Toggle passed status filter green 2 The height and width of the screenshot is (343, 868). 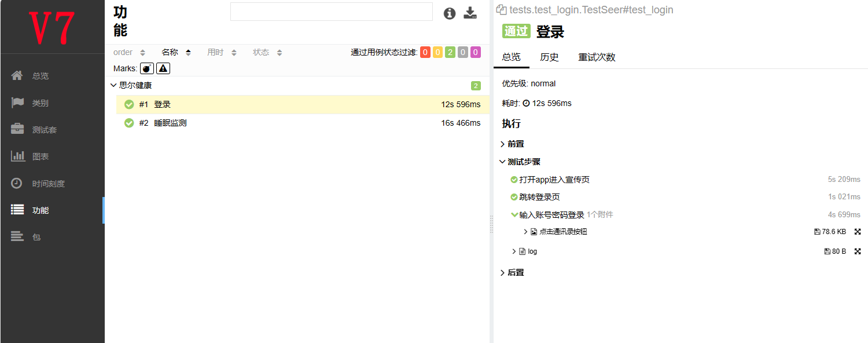click(x=450, y=52)
